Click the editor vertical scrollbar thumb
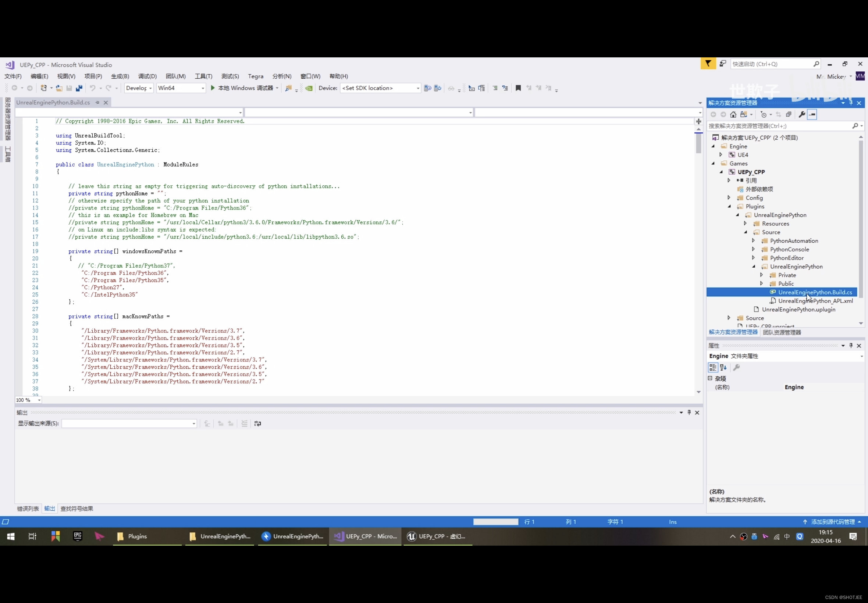Image resolution: width=868 pixels, height=603 pixels. [x=698, y=143]
